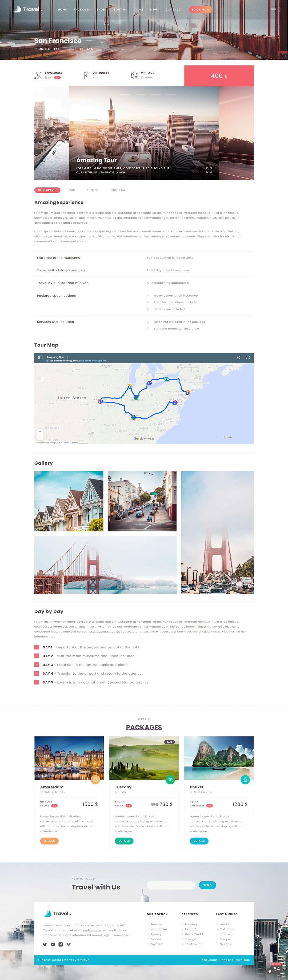Image resolution: width=288 pixels, height=980 pixels.
Task: Click the location pin next to Netherlands
Action: coord(42,792)
